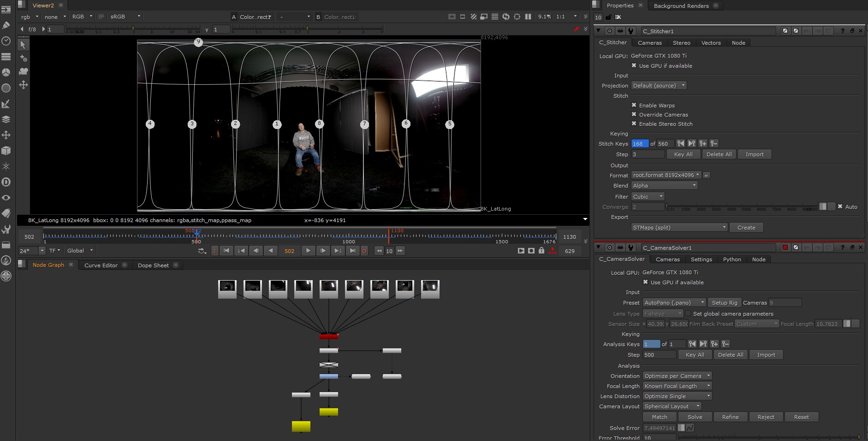Open the Time nodes menu (clock icon)
This screenshot has width=868, height=441.
6,41
